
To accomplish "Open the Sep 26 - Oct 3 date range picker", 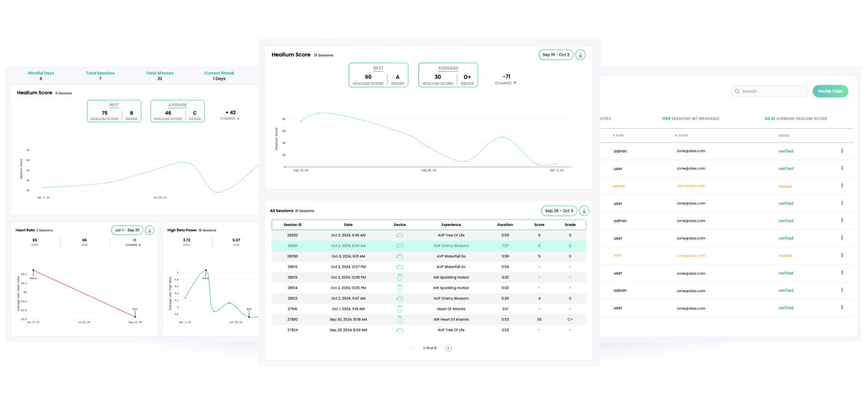I will pos(559,211).
